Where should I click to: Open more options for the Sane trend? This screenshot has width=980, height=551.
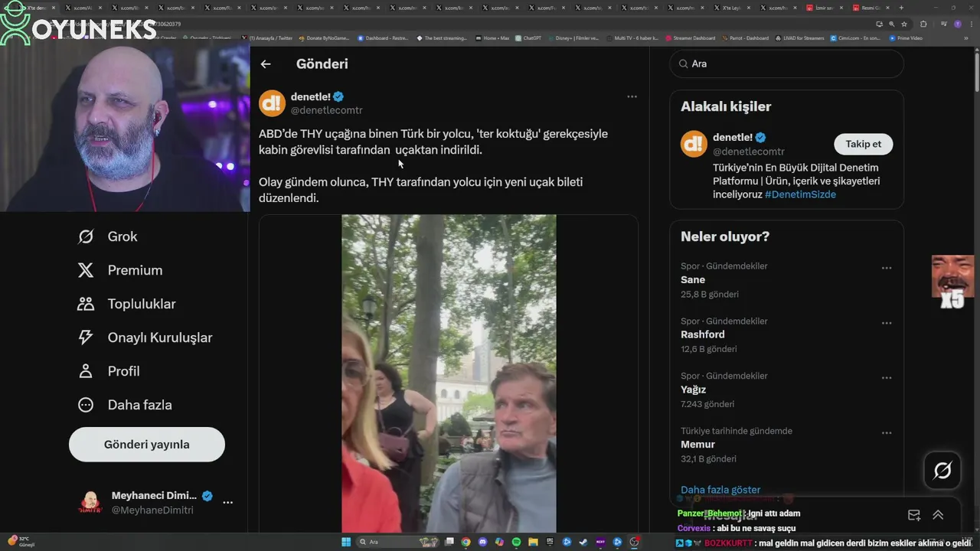(x=887, y=268)
